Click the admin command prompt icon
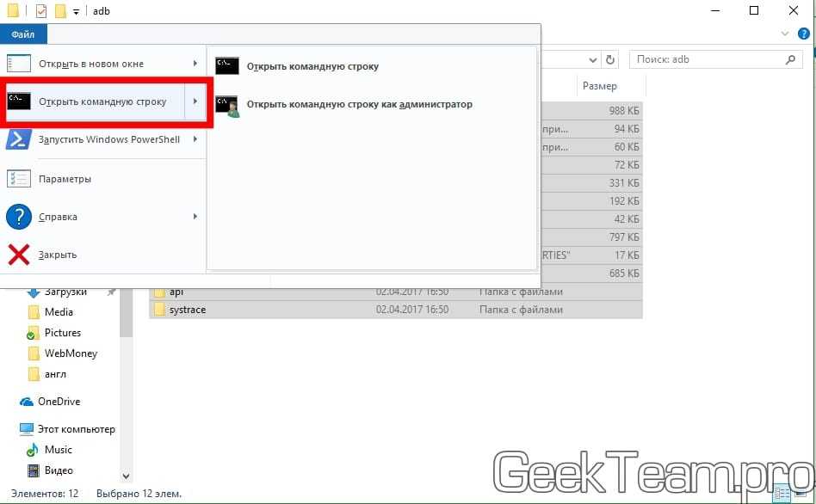The height and width of the screenshot is (504, 816). point(227,105)
